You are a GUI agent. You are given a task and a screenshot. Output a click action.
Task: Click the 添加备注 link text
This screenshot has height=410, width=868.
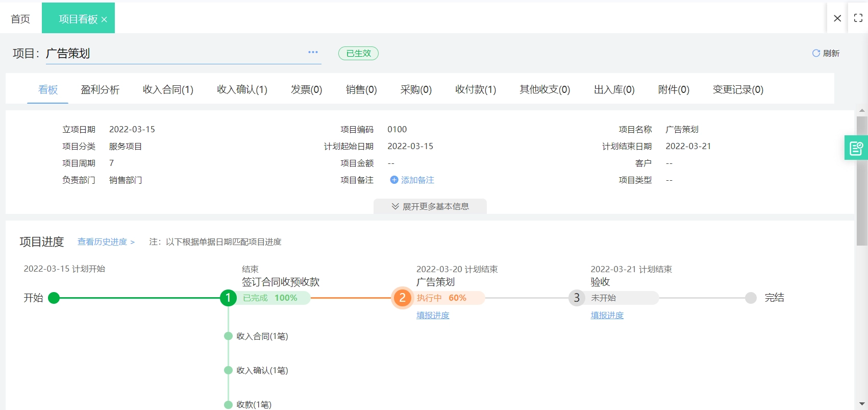coord(417,180)
